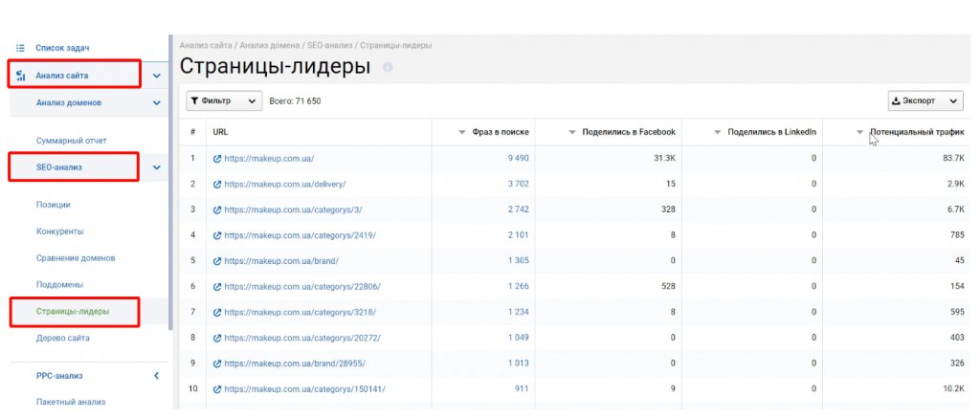Expand PPC-анализ chevron

coord(156,376)
